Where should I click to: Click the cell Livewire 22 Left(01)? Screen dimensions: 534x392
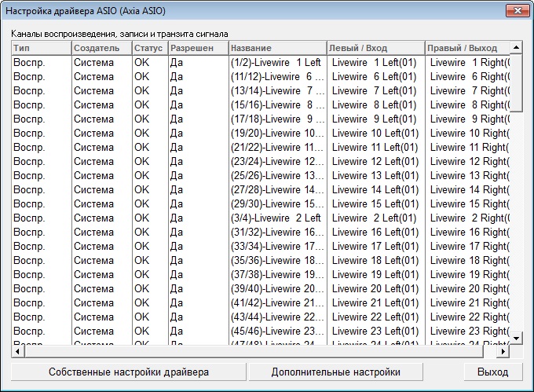tap(375, 317)
